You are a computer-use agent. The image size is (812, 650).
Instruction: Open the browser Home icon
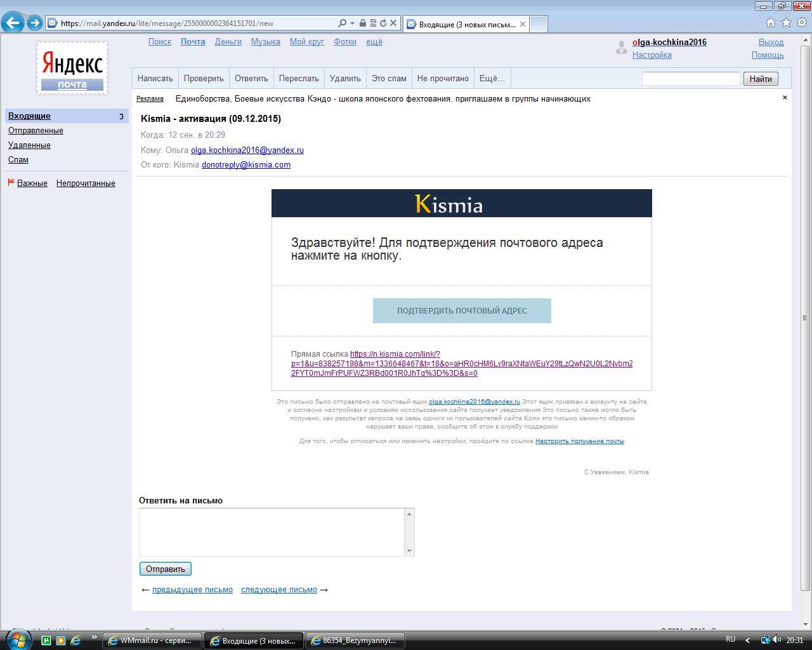click(x=771, y=23)
